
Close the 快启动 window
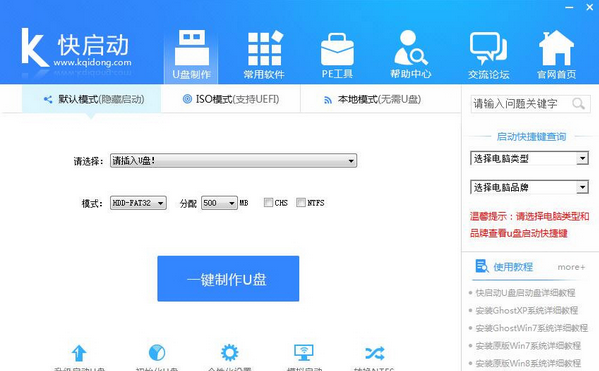[590, 7]
